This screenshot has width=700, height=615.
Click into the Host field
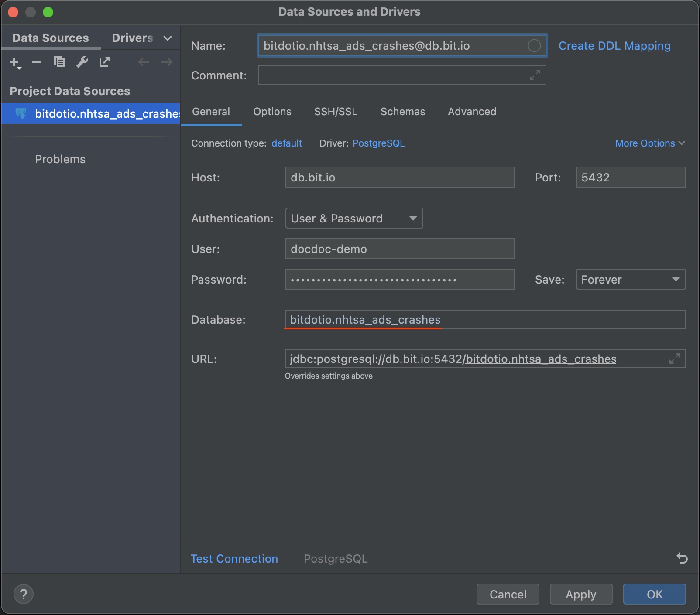[x=400, y=177]
